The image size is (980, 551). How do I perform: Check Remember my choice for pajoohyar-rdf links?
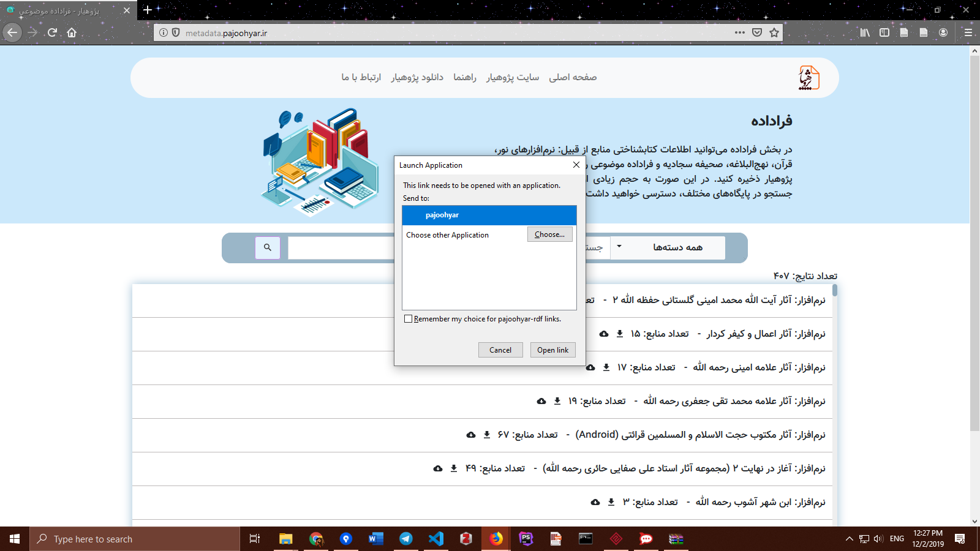[409, 319]
